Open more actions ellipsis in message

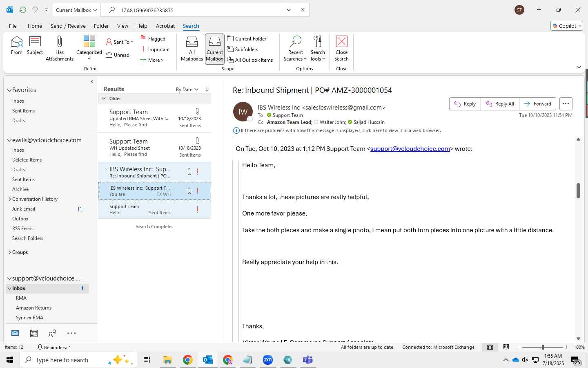coord(566,104)
